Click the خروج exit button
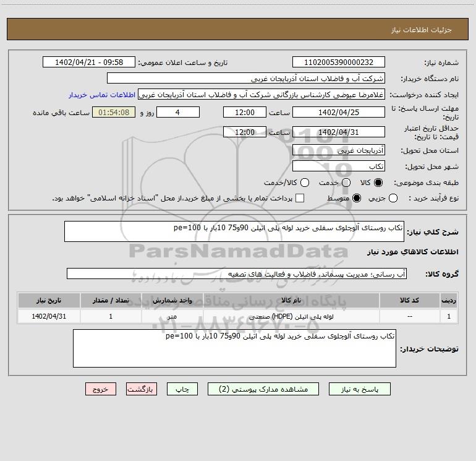476x461 pixels. coord(101,389)
